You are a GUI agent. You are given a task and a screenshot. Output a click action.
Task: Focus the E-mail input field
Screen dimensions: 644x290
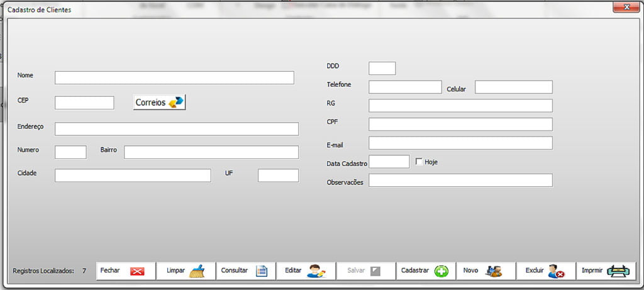460,143
